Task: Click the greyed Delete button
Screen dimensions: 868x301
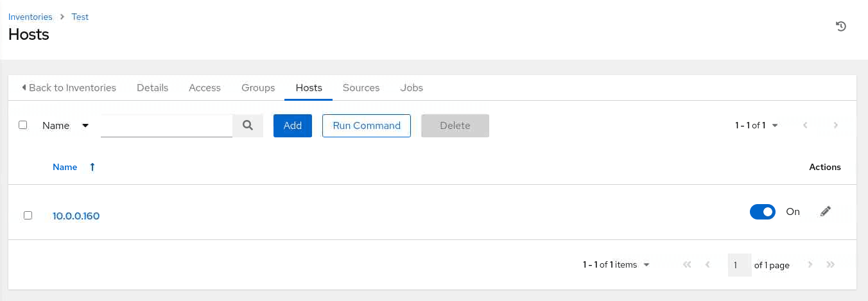Action: tap(455, 126)
